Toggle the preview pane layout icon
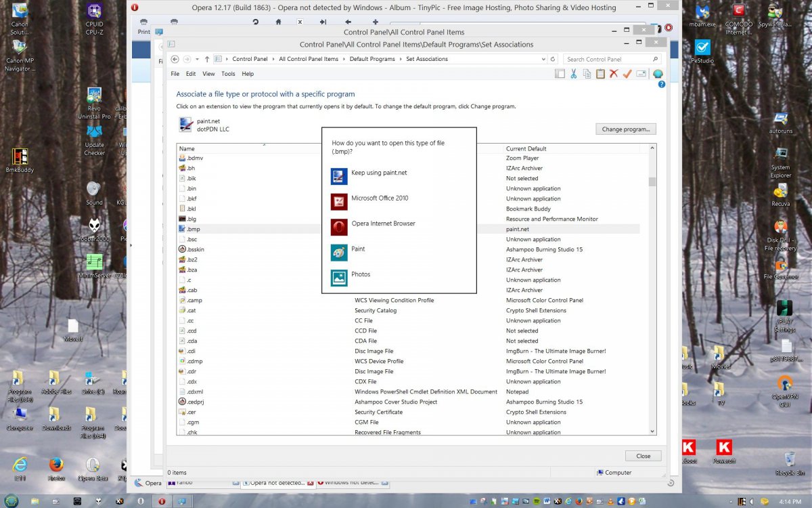The image size is (812, 508). (x=560, y=74)
